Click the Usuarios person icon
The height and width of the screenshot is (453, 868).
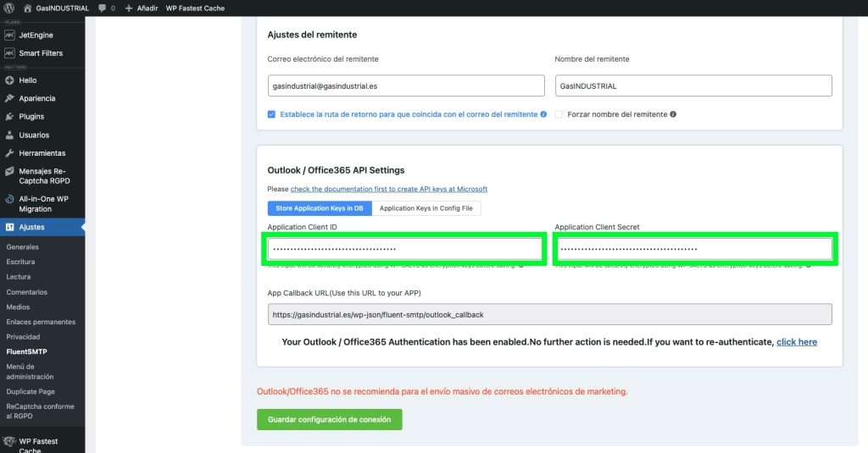10,135
